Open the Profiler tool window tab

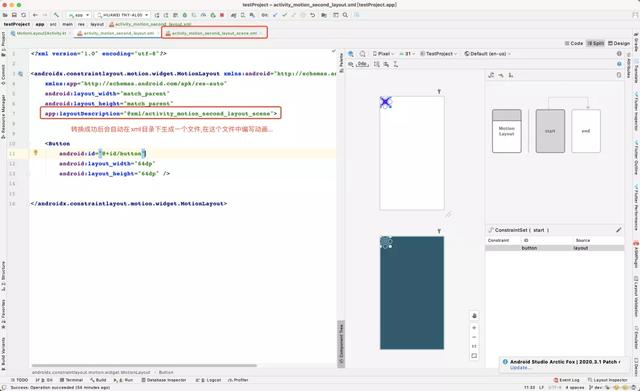tap(238, 380)
